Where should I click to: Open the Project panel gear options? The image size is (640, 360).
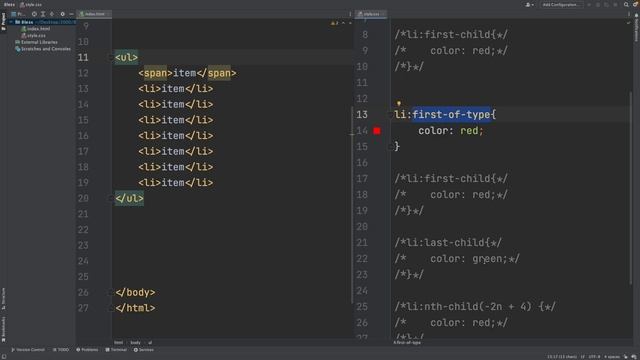(x=62, y=14)
